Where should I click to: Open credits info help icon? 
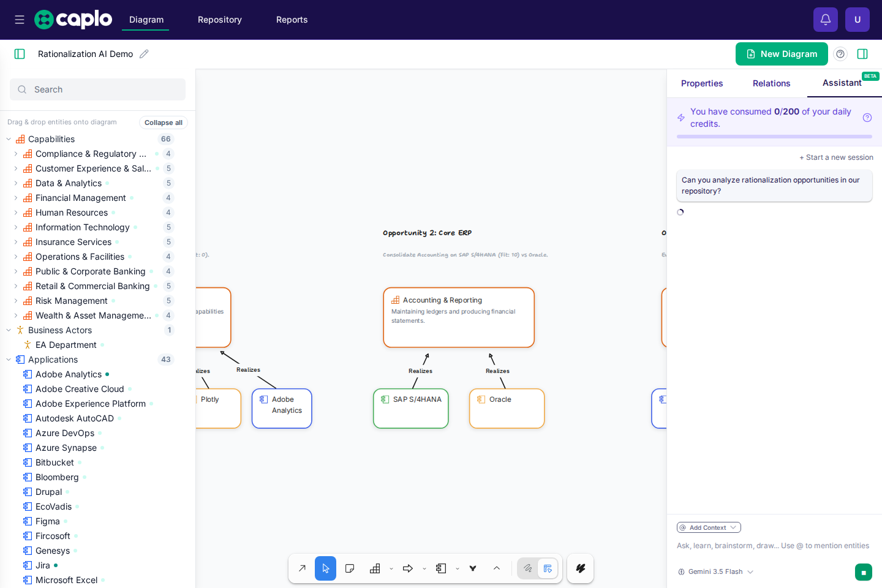pos(867,118)
